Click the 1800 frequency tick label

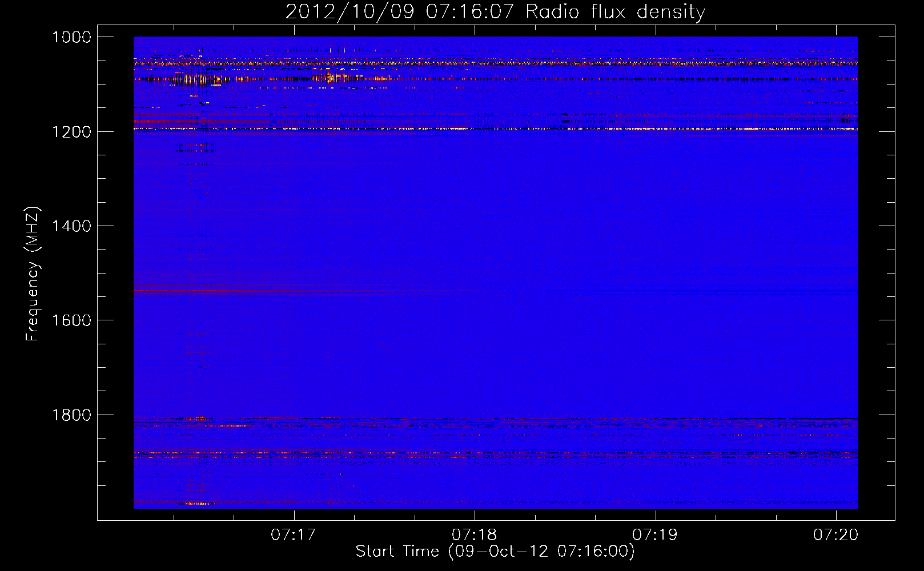pyautogui.click(x=71, y=415)
